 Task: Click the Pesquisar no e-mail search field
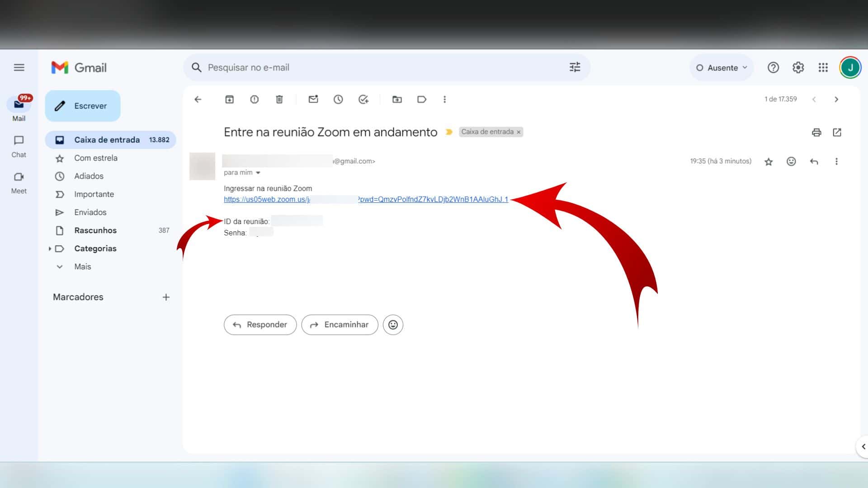380,68
